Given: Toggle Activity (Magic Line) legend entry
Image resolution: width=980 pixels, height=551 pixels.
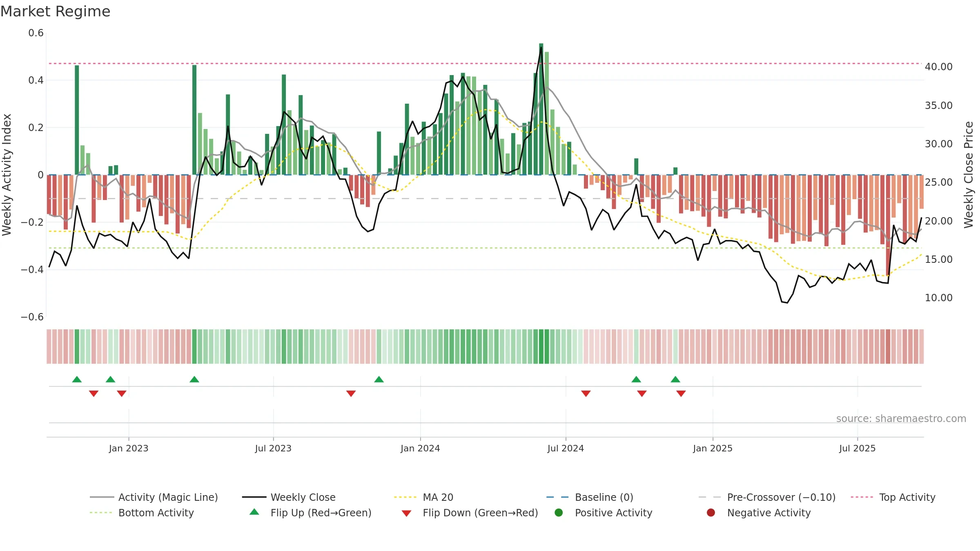Looking at the screenshot, I should click(154, 497).
